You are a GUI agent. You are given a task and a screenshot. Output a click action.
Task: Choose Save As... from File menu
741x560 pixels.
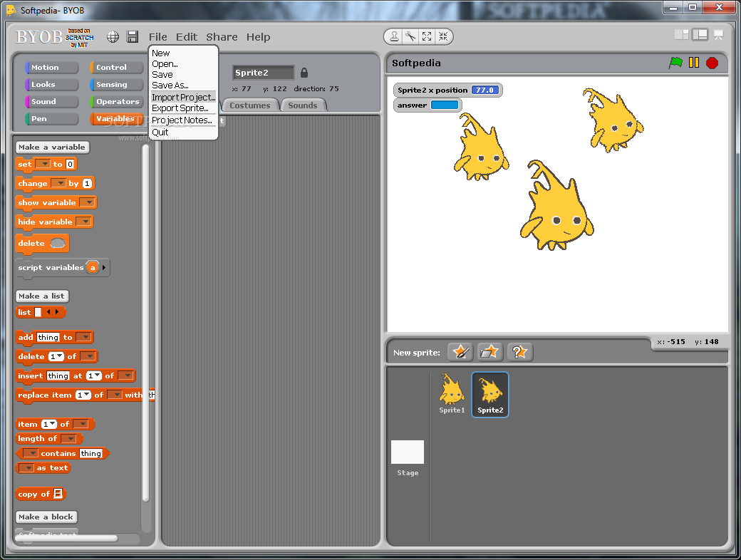click(170, 85)
